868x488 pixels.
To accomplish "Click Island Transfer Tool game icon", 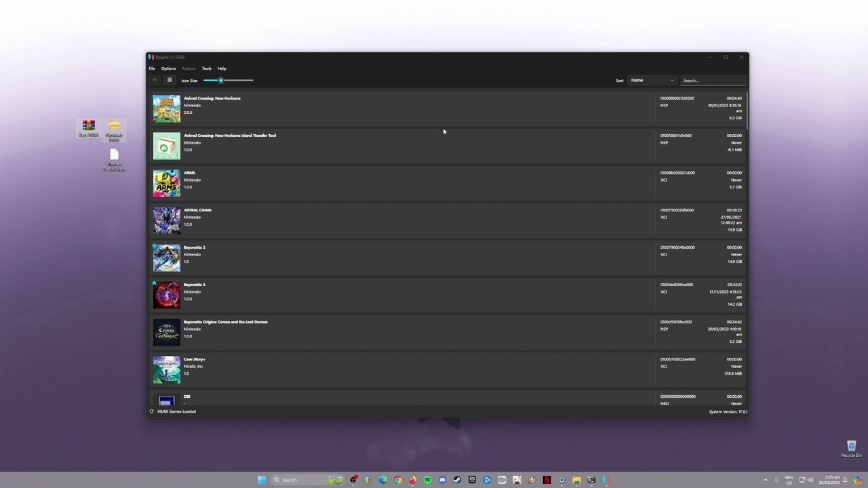I will (166, 146).
